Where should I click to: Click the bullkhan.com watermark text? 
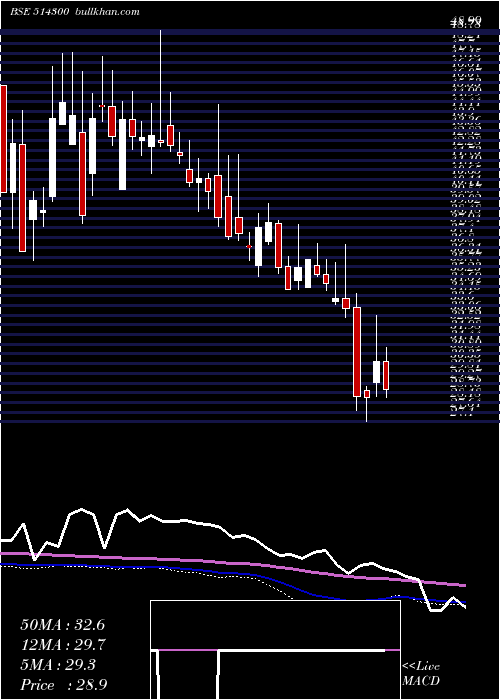106,12
